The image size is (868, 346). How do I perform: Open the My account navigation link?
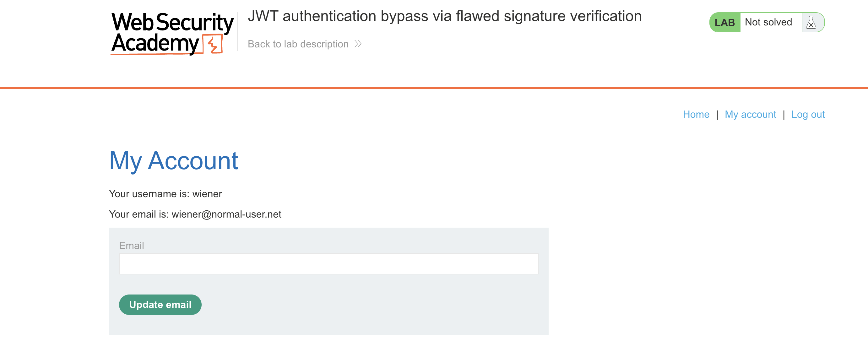(x=750, y=115)
